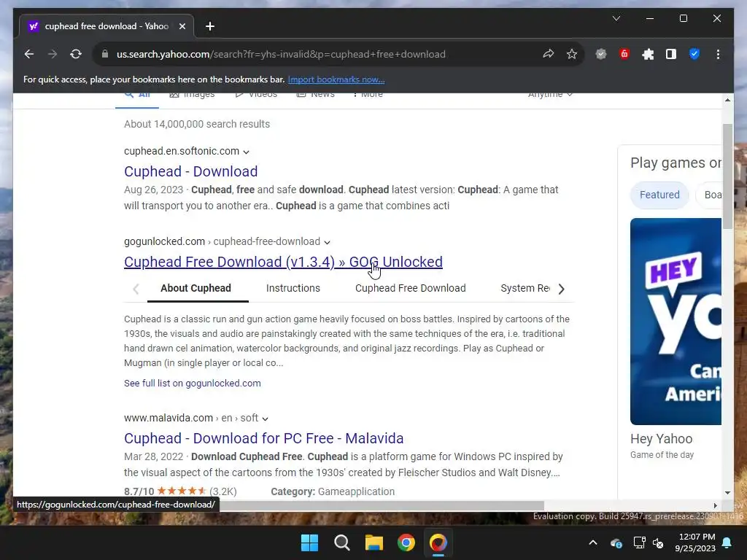Click the address bar URL field

[281, 54]
